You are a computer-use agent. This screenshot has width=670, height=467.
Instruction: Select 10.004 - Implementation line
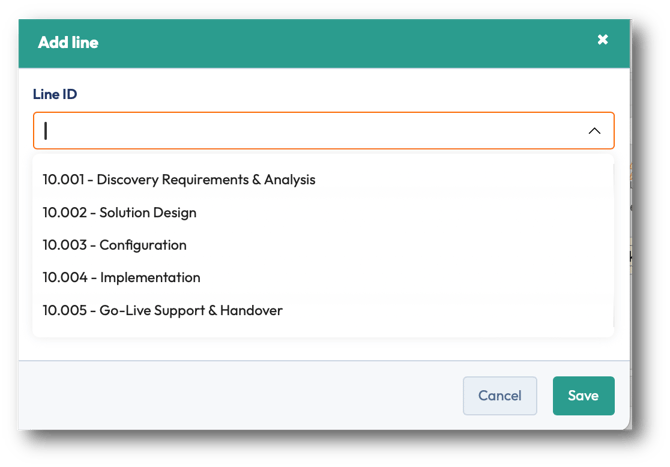click(122, 278)
